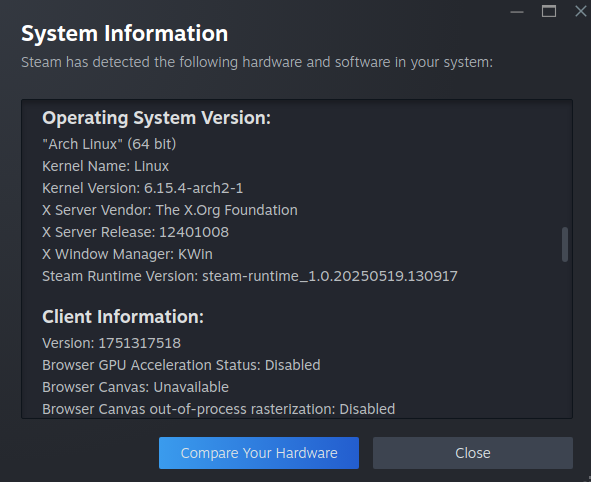Click the Kernel Version 6.15.4-arch2-1 line
Screen dimensions: 591x482
click(x=142, y=188)
